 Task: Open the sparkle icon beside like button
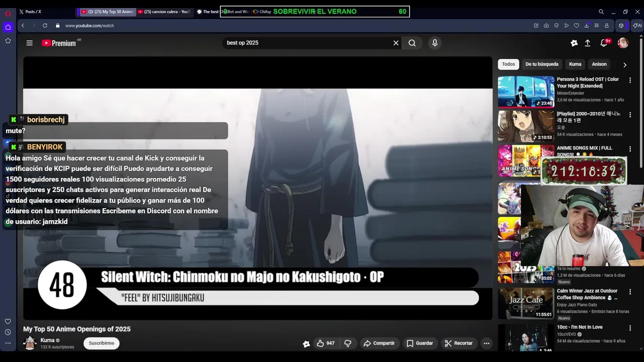click(306, 344)
